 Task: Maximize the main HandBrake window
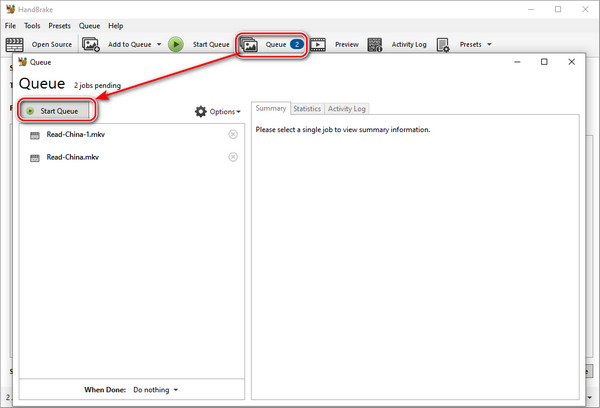pyautogui.click(x=558, y=9)
